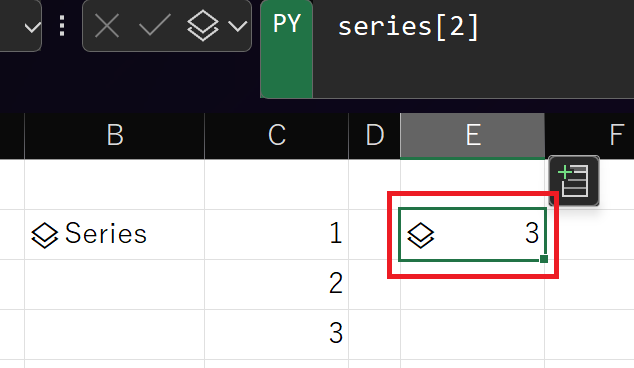Open the Python output type dropdown arrow

click(238, 26)
